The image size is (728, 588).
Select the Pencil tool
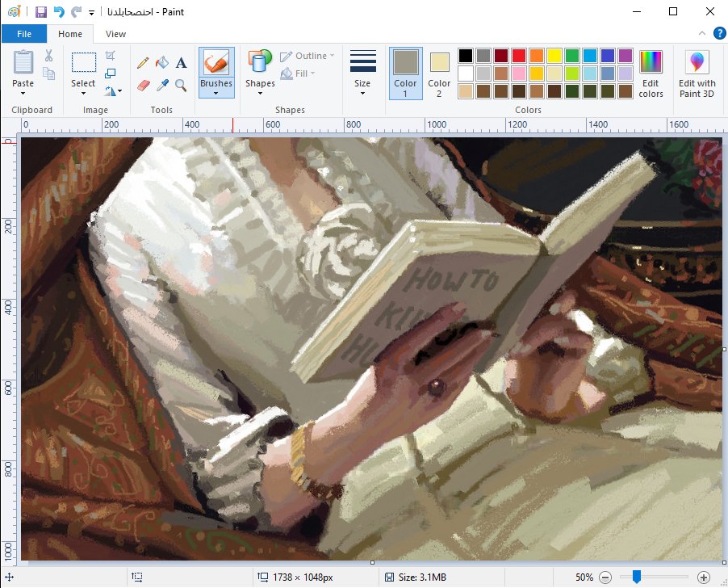click(x=143, y=62)
